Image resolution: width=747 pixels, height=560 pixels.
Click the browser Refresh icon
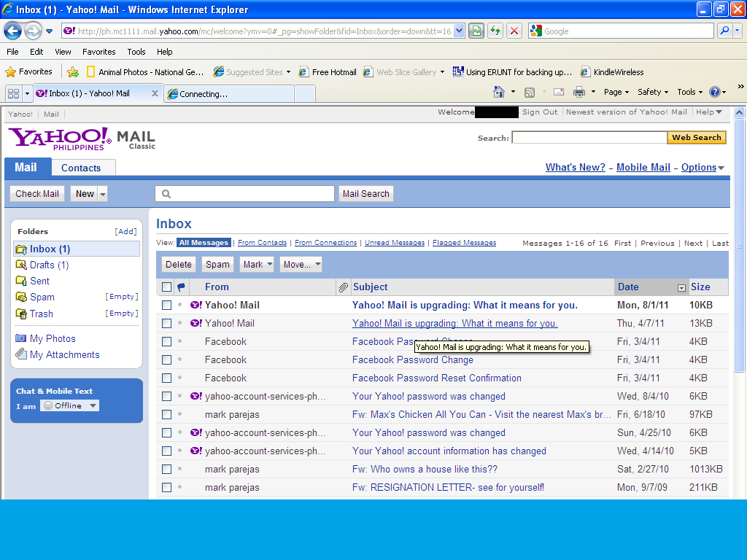coord(495,31)
